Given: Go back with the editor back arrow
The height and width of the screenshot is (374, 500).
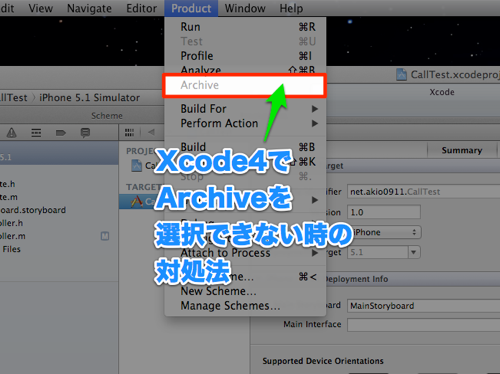Looking at the screenshot, I should point(151,132).
